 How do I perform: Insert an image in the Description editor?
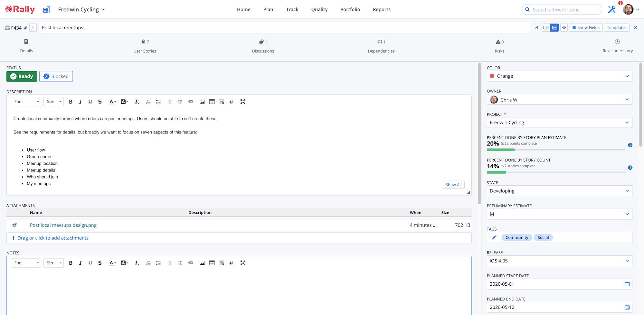coord(202,102)
